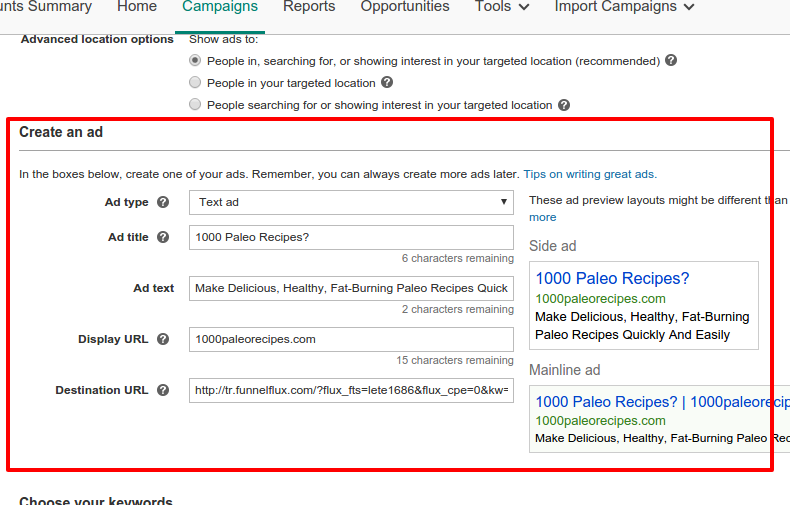Click the 'Side ad' label
The width and height of the screenshot is (790, 505).
tap(552, 246)
